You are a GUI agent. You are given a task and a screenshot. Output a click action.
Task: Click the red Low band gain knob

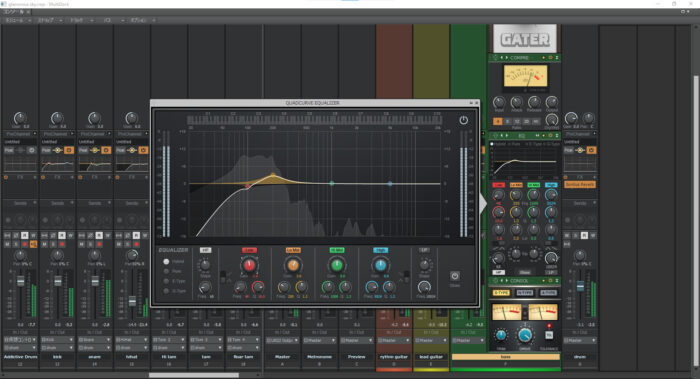pyautogui.click(x=249, y=265)
